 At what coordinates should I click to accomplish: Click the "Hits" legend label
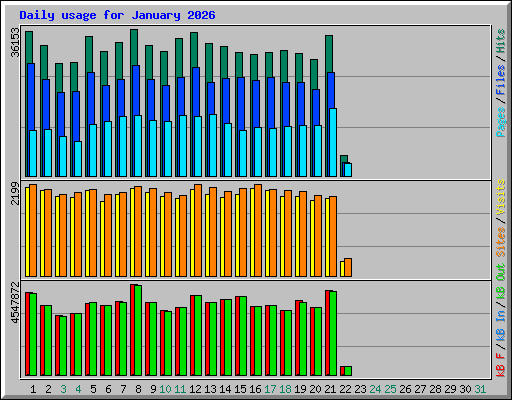pos(501,41)
